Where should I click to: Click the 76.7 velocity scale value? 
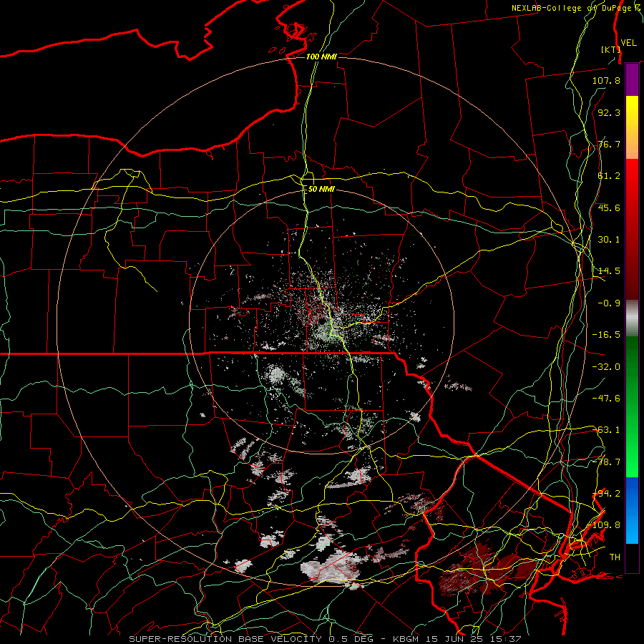pyautogui.click(x=609, y=144)
